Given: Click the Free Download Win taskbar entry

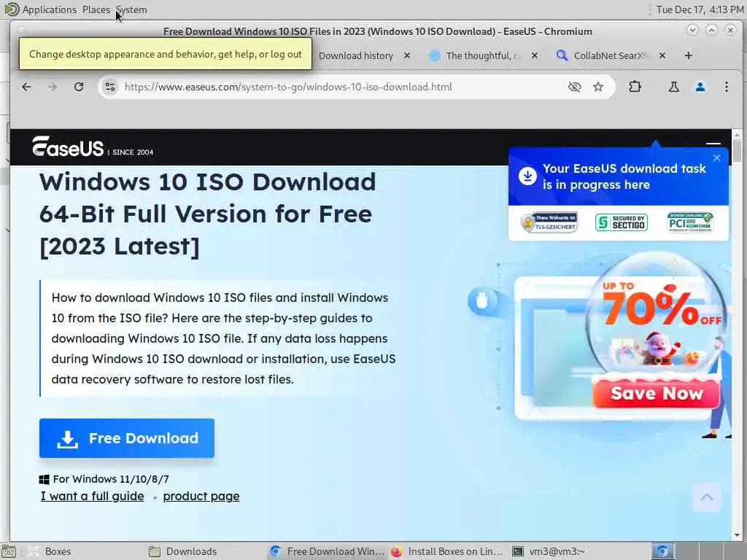Looking at the screenshot, I should click(x=328, y=551).
